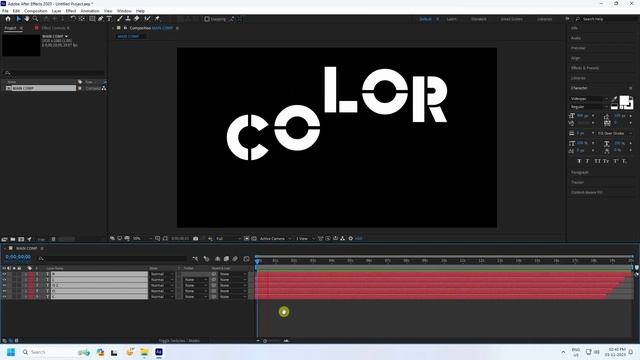Open layer 5 Parent & Link dropdown

point(233,297)
